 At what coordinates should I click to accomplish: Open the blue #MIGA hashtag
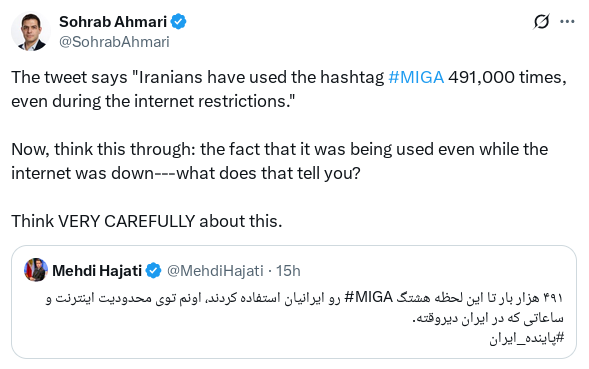point(416,77)
